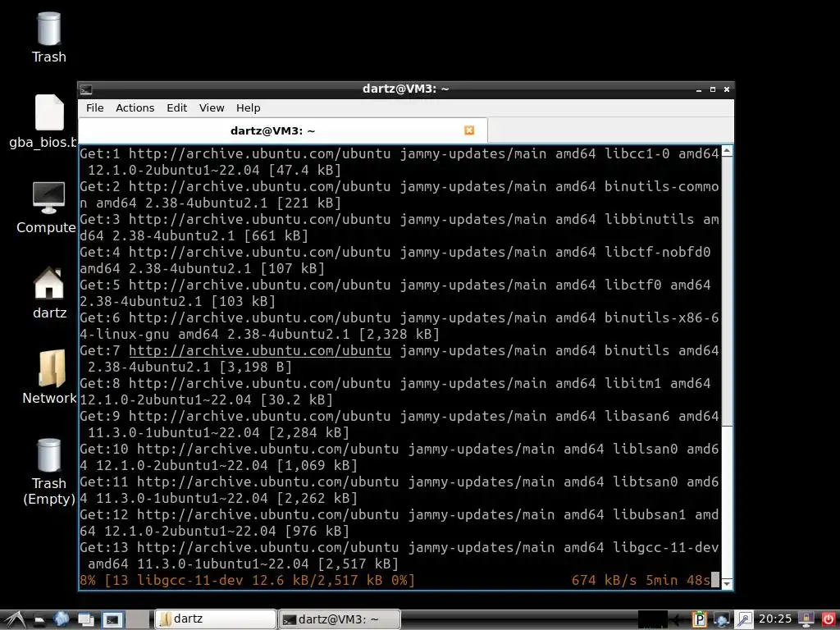Open the View menu in terminal
This screenshot has width=840, height=630.
tap(212, 107)
